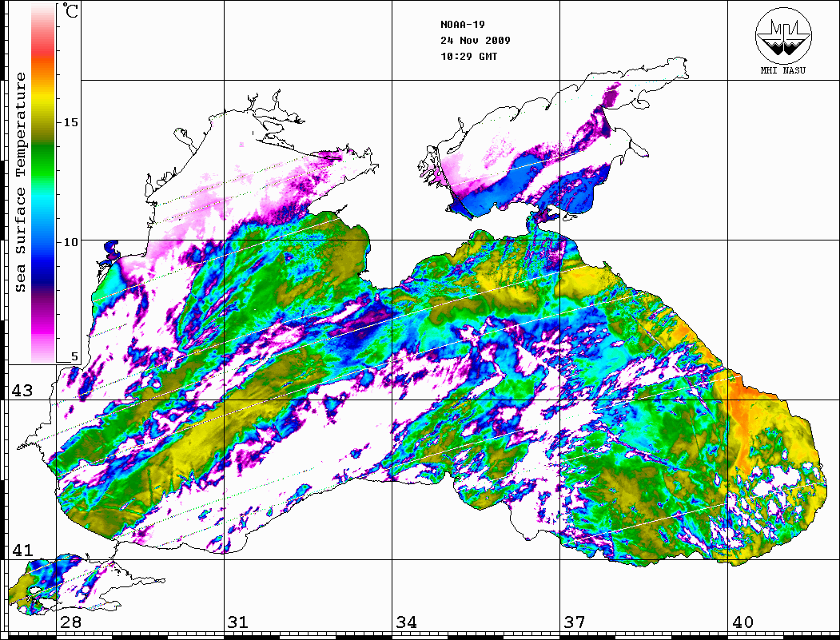
Task: Click the latitude label 41
Action: tap(22, 551)
